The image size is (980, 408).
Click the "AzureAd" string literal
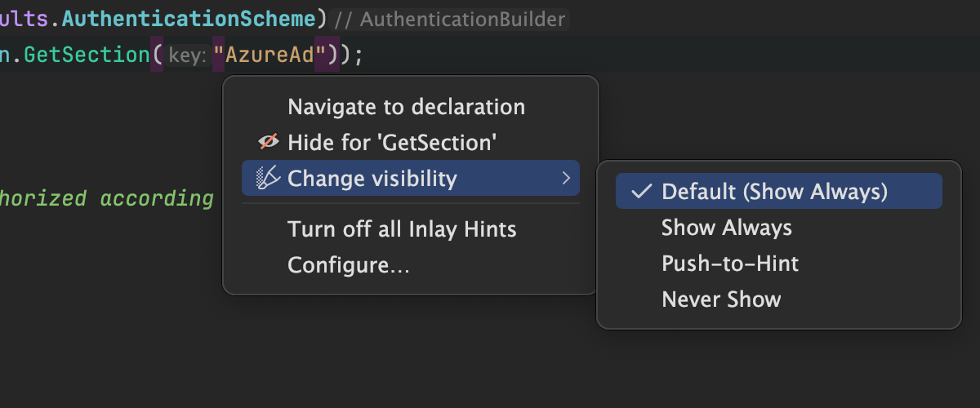275,56
